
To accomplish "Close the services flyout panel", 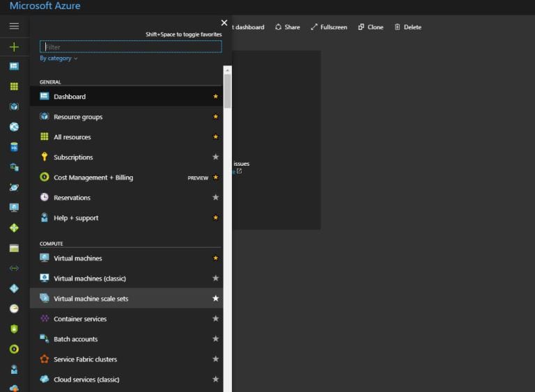I will point(224,23).
